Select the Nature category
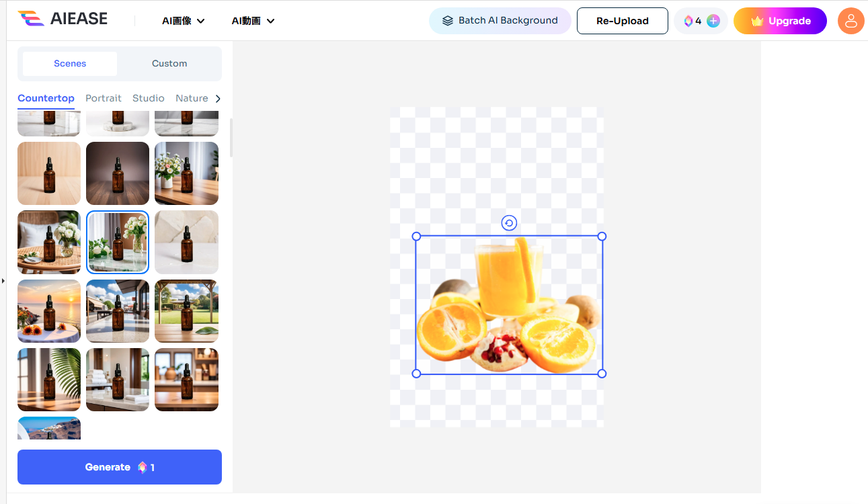Image resolution: width=868 pixels, height=504 pixels. coord(192,98)
